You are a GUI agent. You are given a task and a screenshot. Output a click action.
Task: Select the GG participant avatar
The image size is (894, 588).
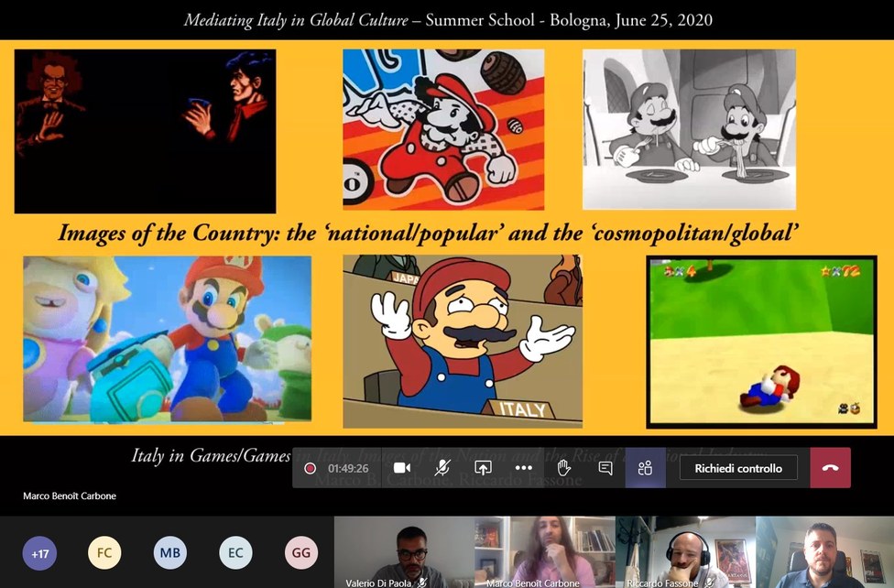coord(301,553)
